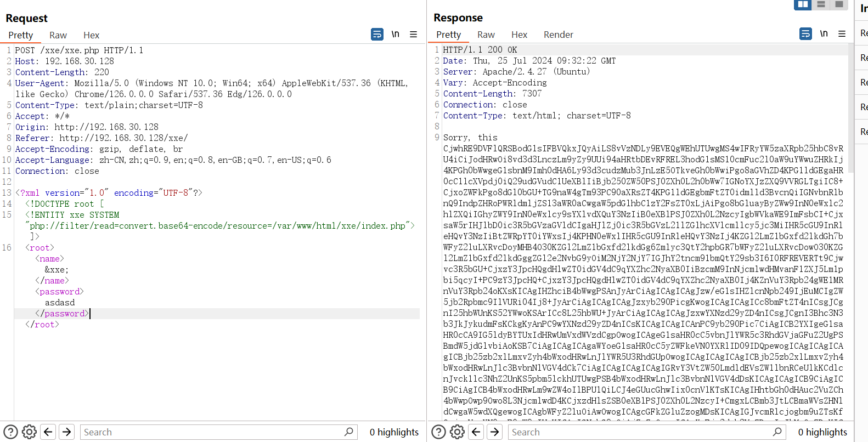Click '<!DOCTYPE root [' line
Image resolution: width=868 pixels, height=442 pixels.
pyautogui.click(x=64, y=204)
